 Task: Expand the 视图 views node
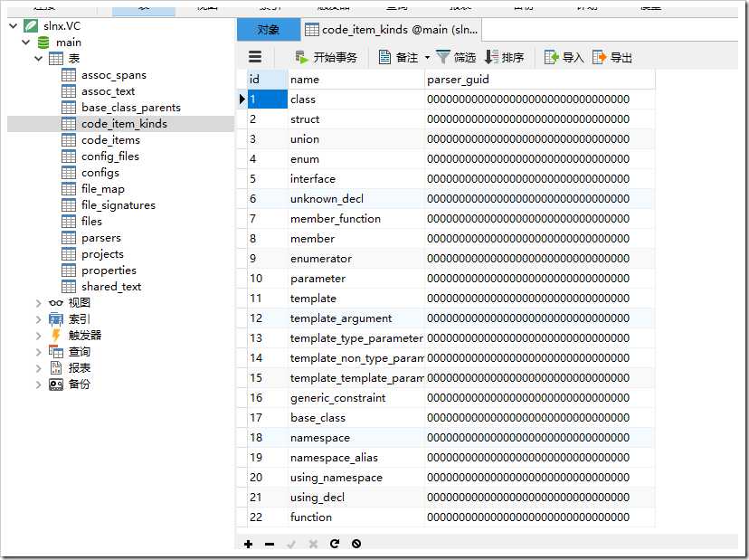[x=38, y=303]
